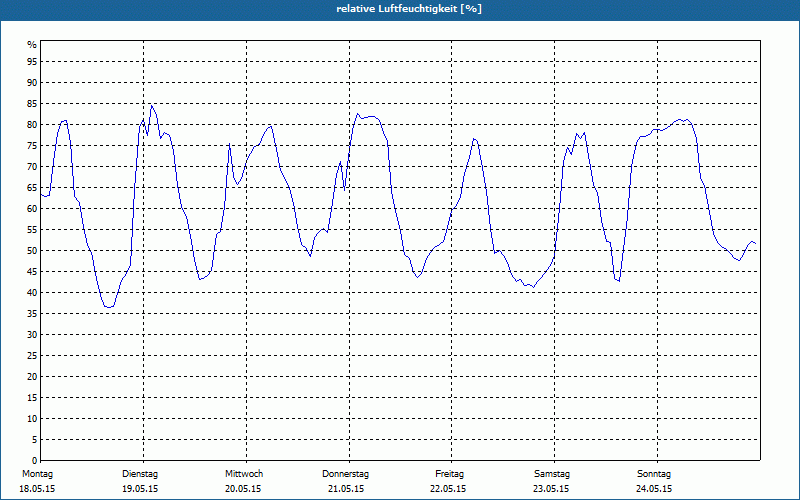Click the y-axis value '40'
Viewport: 800px width, 500px height.
[x=32, y=292]
